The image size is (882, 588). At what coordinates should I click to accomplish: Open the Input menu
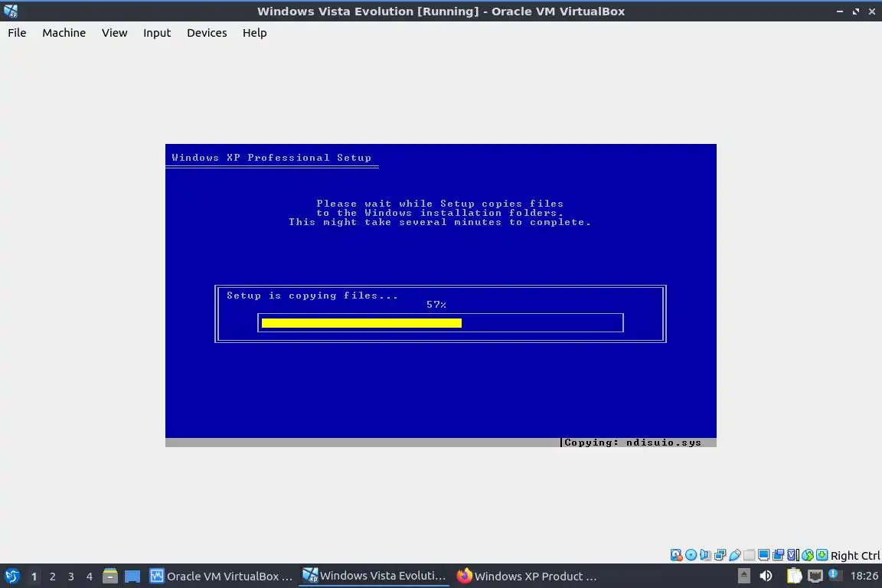point(157,33)
